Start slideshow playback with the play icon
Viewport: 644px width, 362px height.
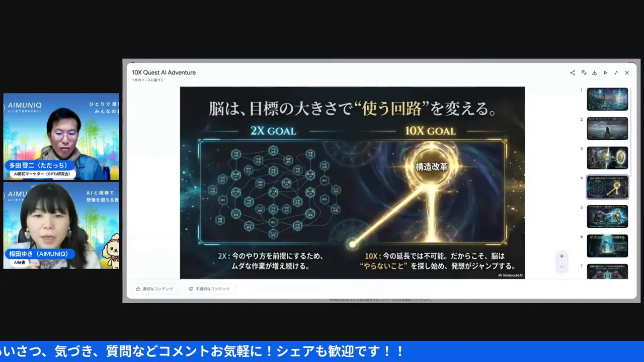[x=605, y=72]
